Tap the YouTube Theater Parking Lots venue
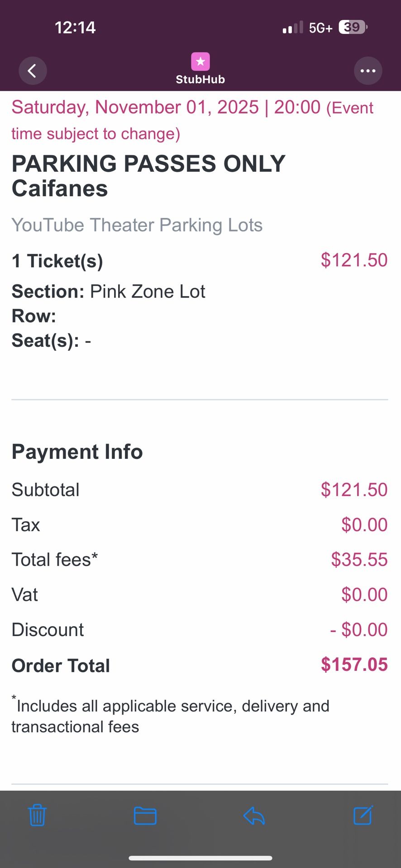401x868 pixels. [137, 225]
